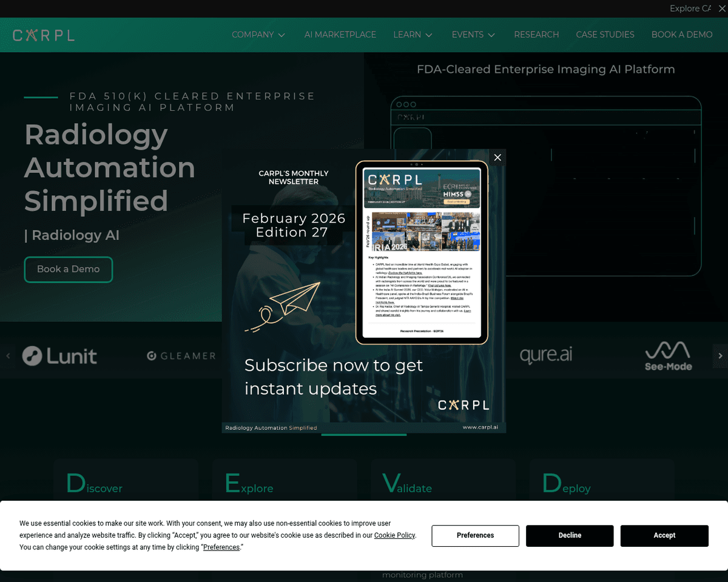
Task: Advance partner carousel with right arrow
Action: coord(720,356)
